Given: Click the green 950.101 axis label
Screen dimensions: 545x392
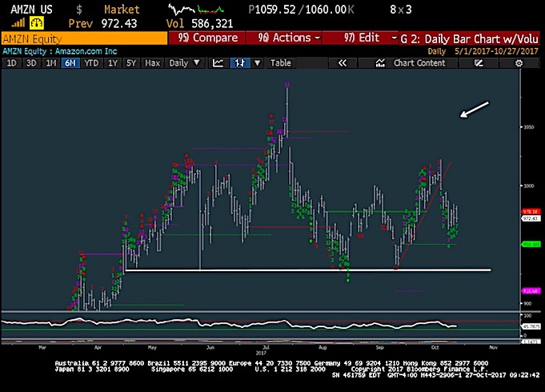Looking at the screenshot, I should click(531, 245).
